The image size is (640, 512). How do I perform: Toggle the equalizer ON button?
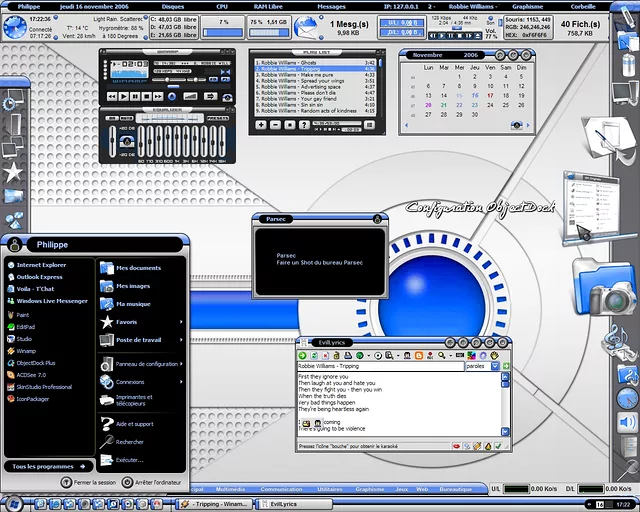(114, 117)
